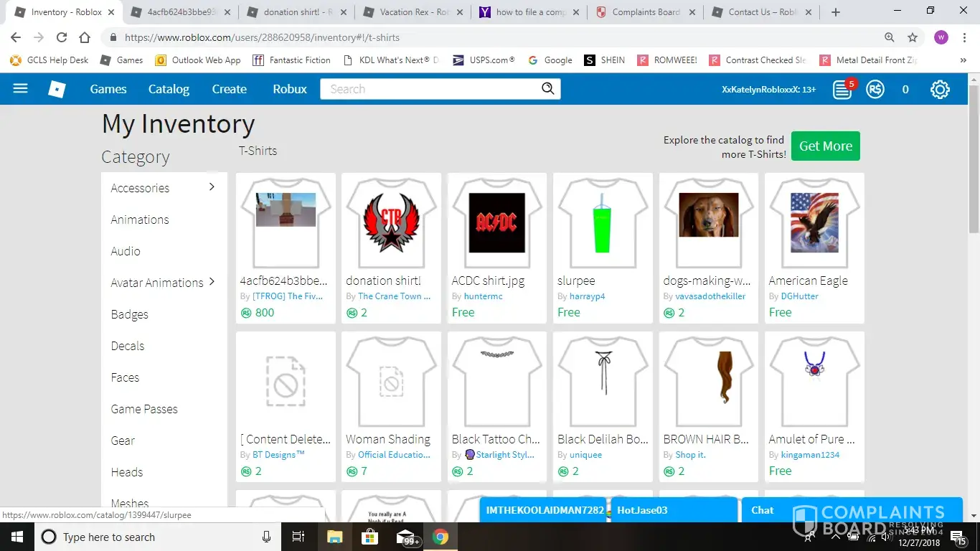Select the Game Passes category
Image resolution: width=980 pixels, height=551 pixels.
pos(144,409)
